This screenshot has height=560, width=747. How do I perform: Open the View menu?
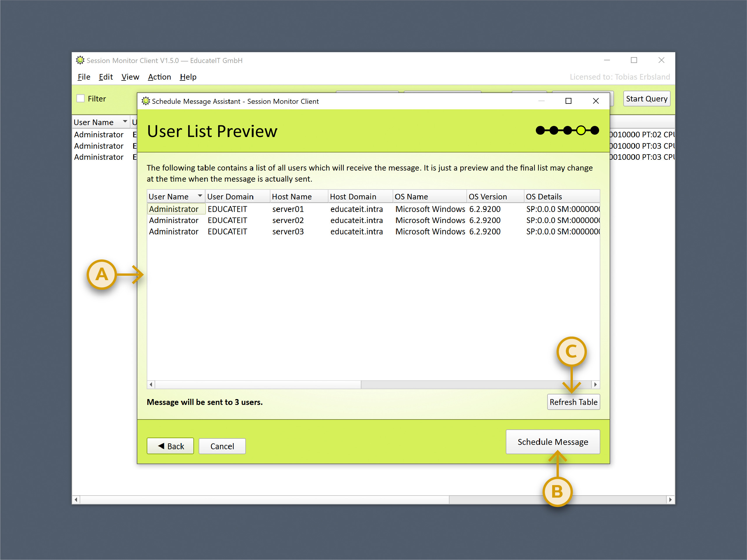[x=130, y=77]
